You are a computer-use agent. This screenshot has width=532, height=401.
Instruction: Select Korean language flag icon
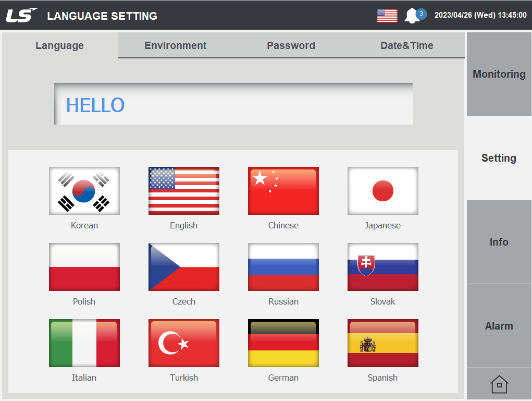pyautogui.click(x=84, y=190)
